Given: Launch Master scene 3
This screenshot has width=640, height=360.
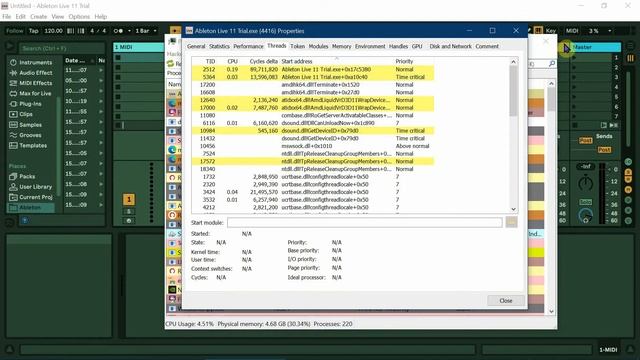Looking at the screenshot, I should point(575,77).
